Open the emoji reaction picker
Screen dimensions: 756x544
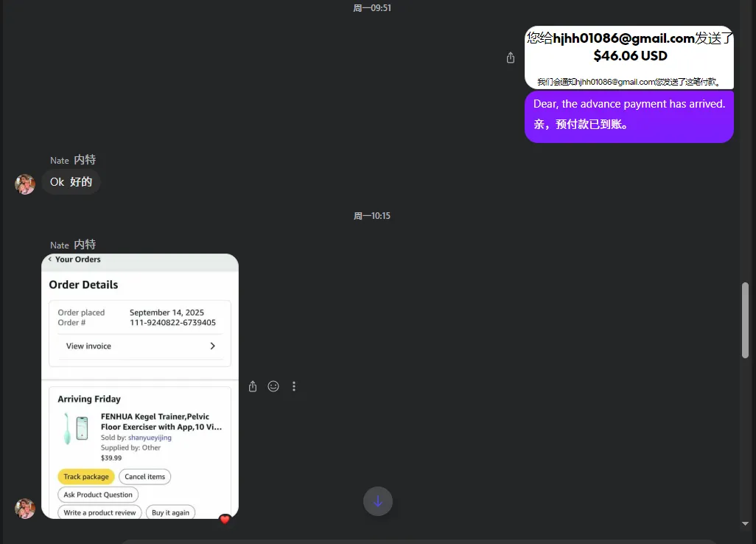273,386
